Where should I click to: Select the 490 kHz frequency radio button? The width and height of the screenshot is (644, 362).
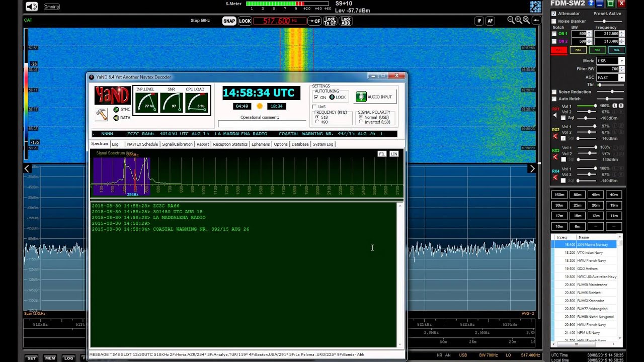(317, 122)
